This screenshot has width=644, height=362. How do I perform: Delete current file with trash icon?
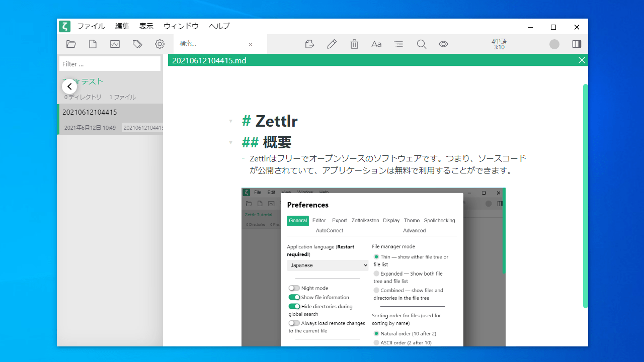(x=354, y=44)
